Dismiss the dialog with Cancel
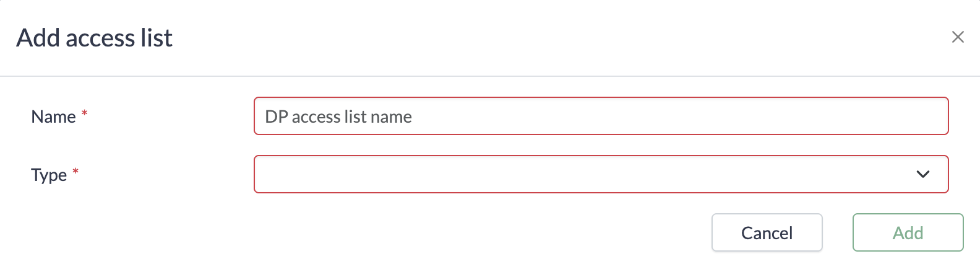 [x=767, y=232]
